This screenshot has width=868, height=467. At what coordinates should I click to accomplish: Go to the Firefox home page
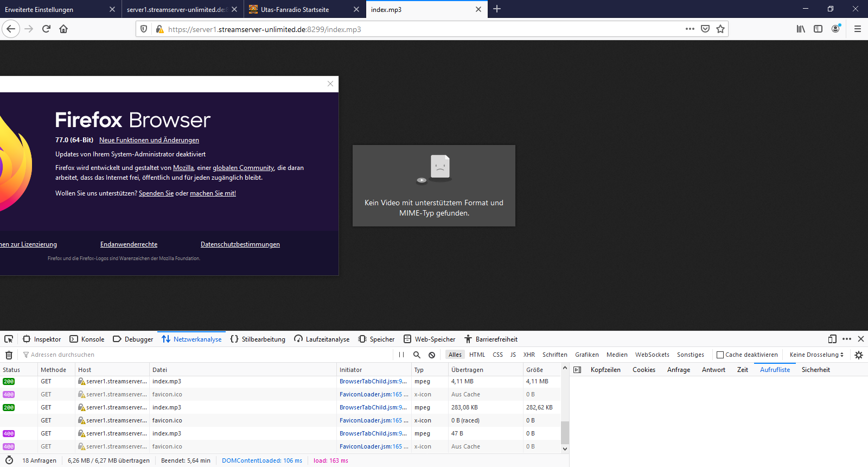click(63, 29)
